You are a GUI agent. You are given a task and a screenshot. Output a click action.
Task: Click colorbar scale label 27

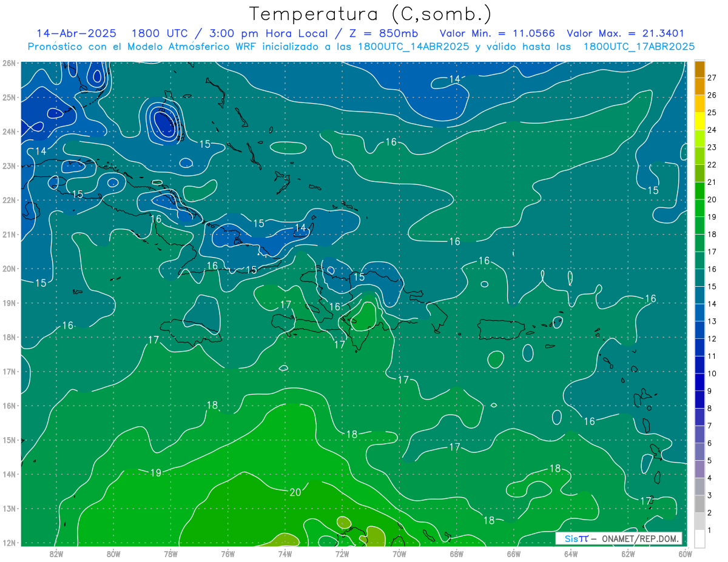click(x=712, y=78)
